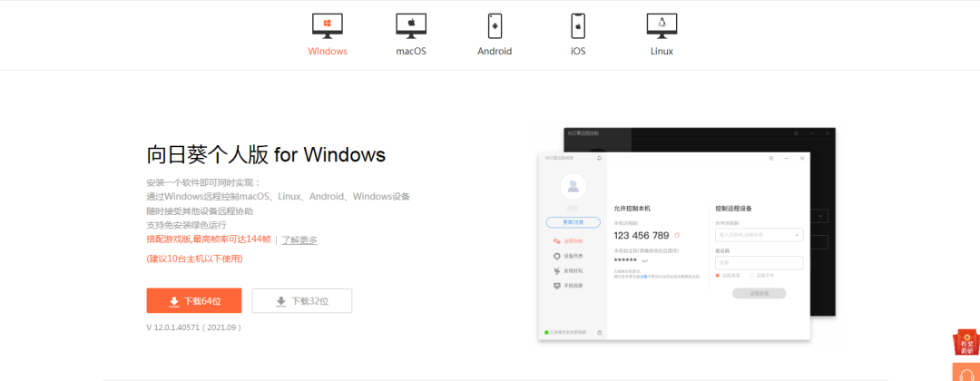Expand the partner ID dropdown arrow
This screenshot has height=381, width=980.
pos(797,235)
